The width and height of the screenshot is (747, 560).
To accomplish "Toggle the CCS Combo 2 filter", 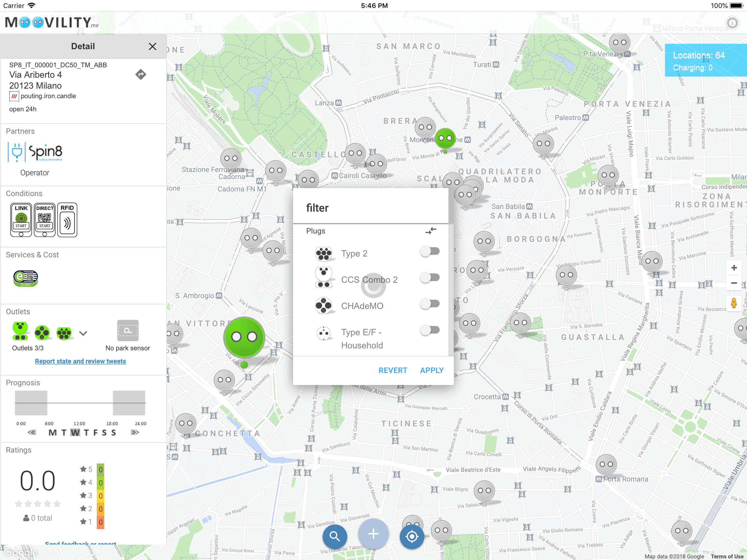I will pos(430,278).
